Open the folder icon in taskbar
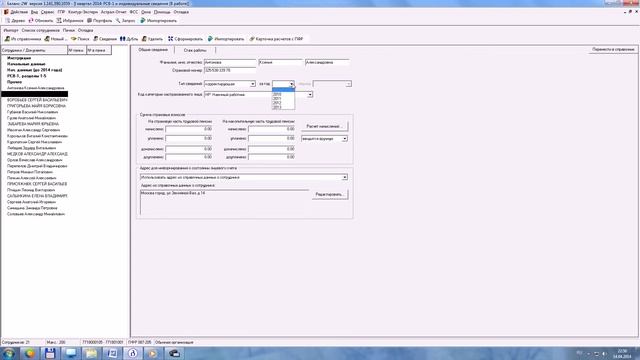Screen dimensions: 640x360 click(x=91, y=353)
